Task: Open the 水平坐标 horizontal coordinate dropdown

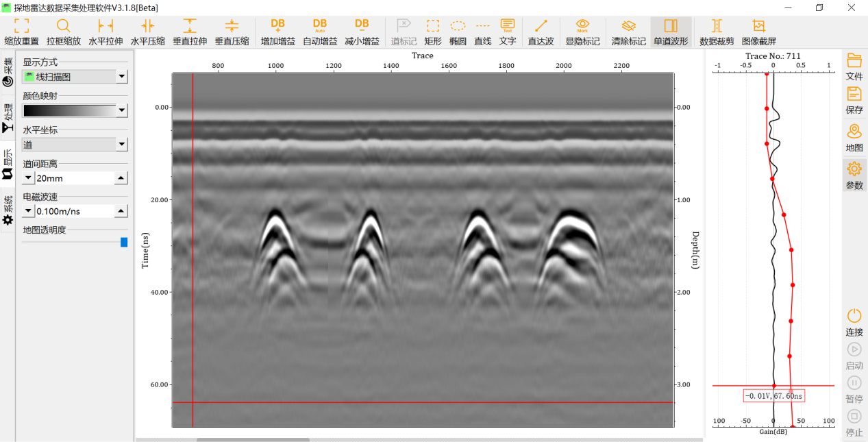Action: pyautogui.click(x=121, y=144)
